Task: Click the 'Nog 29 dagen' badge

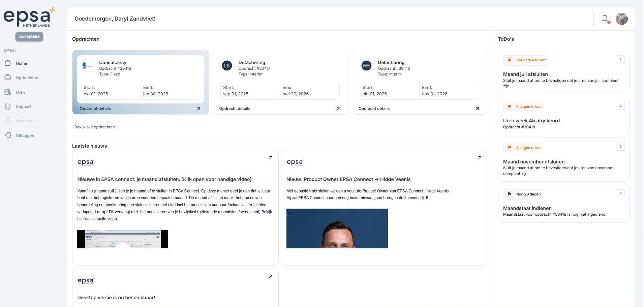Action: (523, 194)
